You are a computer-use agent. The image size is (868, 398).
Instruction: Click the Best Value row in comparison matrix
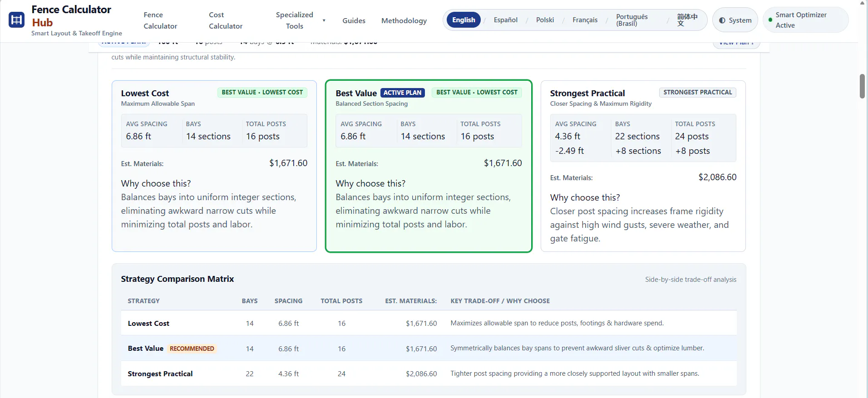click(429, 349)
